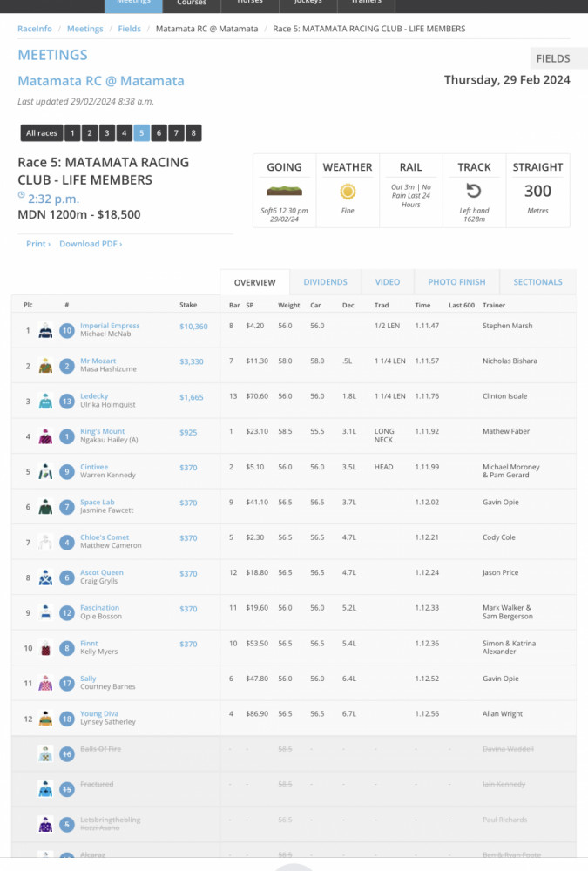588x871 pixels.
Task: Click the clock icon beside 2:32 p.m.
Action: point(21,195)
